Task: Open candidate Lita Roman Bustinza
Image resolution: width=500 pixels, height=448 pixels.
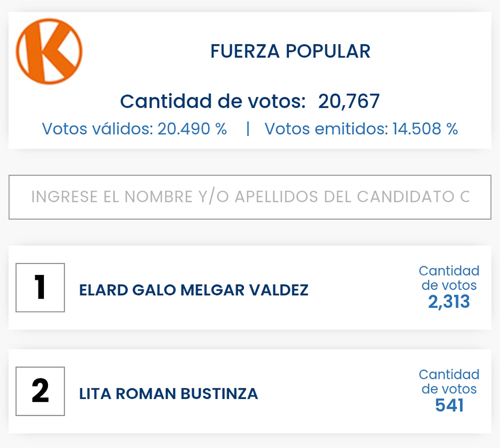Action: click(x=168, y=394)
